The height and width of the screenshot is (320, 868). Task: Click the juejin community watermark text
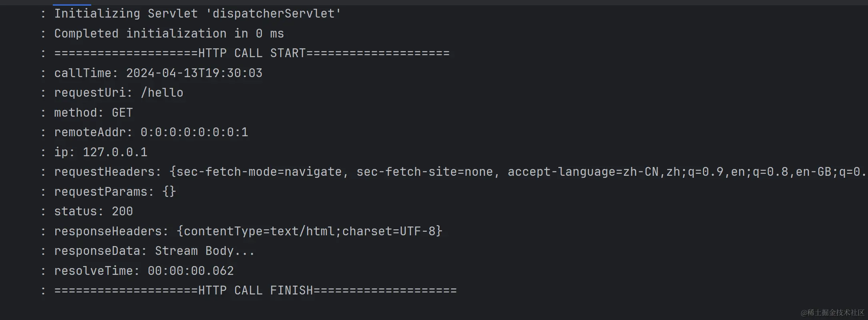tap(832, 312)
